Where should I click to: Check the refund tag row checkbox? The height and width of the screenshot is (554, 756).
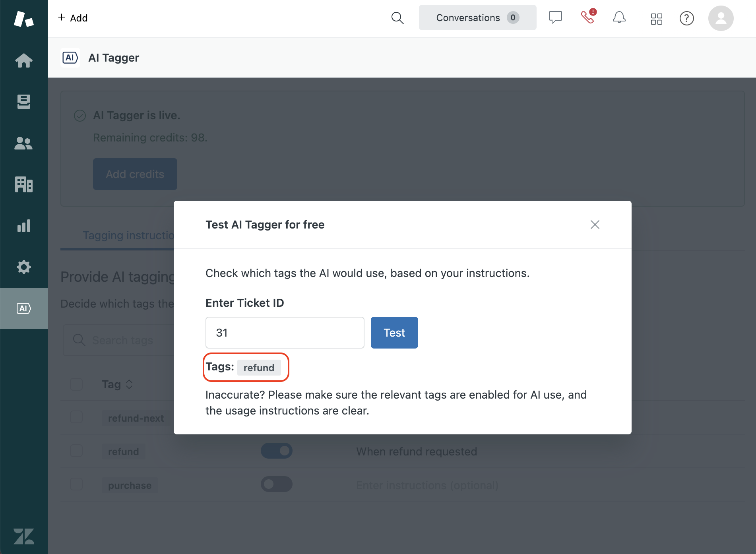click(x=76, y=451)
